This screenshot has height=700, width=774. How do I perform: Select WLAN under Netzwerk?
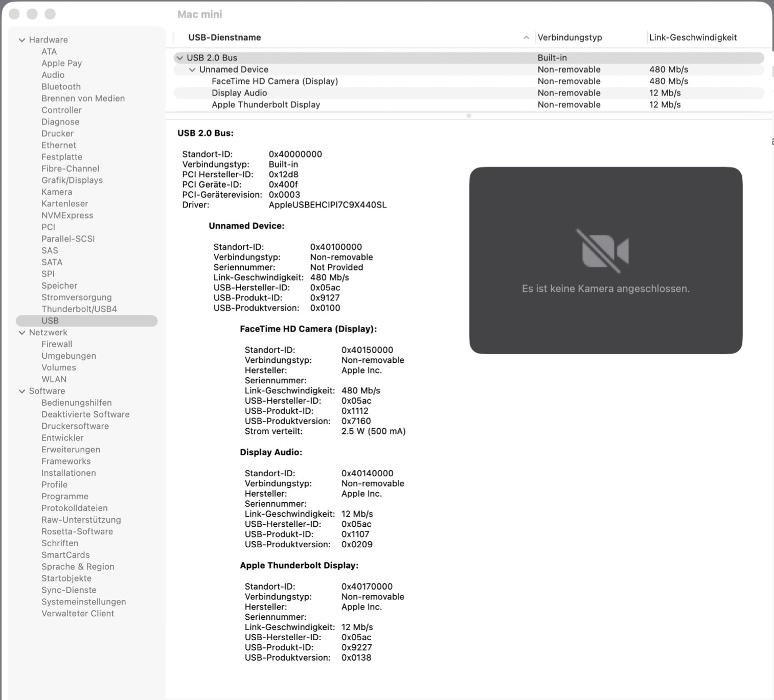(54, 379)
